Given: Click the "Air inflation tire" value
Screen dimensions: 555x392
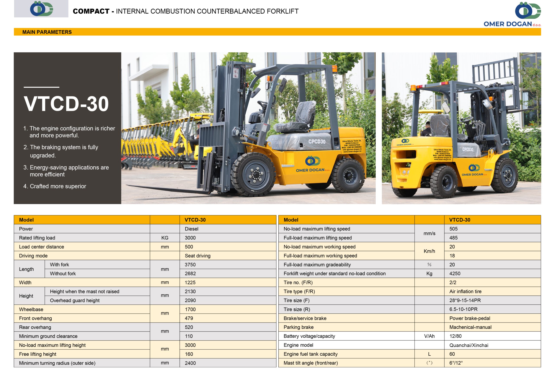Looking at the screenshot, I should (x=465, y=291).
